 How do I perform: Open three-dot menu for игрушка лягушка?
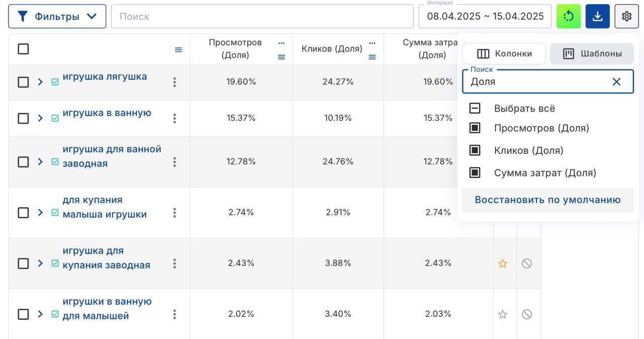175,82
